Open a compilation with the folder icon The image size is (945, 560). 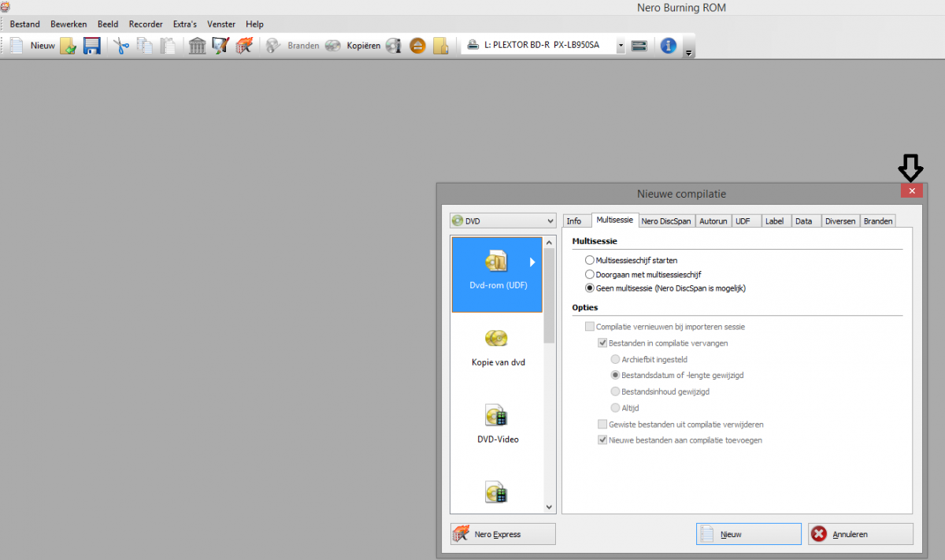pos(69,46)
